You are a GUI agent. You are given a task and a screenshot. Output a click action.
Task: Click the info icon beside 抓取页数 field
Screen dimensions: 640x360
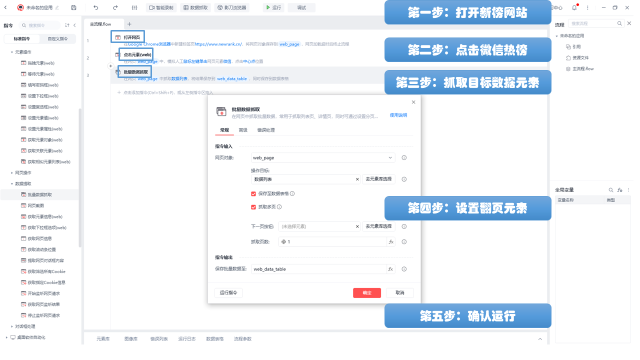click(404, 242)
